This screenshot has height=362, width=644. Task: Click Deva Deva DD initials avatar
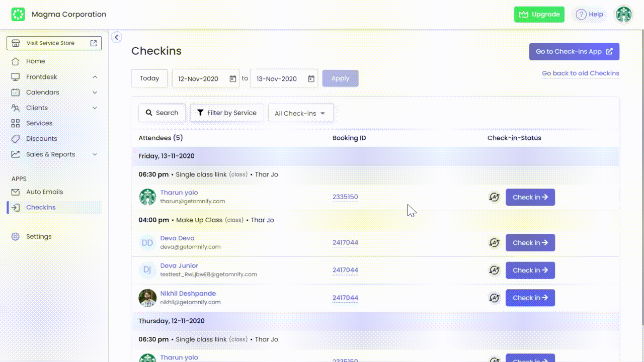(147, 243)
